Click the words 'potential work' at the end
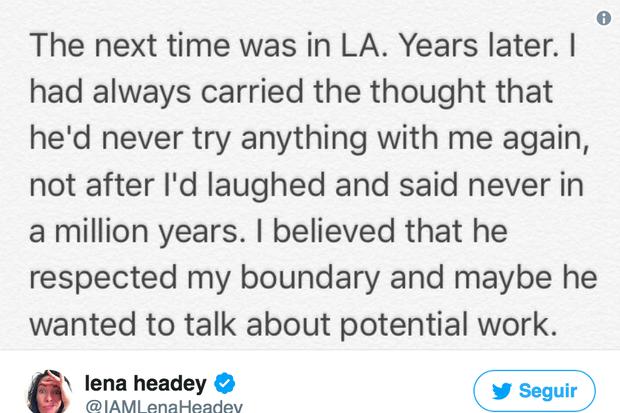 [448, 325]
